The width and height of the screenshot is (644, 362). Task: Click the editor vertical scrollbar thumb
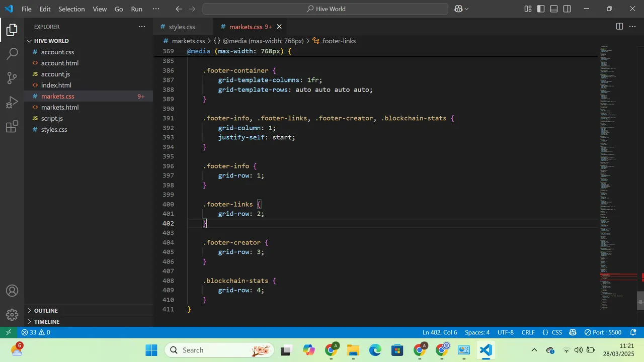coord(640,300)
